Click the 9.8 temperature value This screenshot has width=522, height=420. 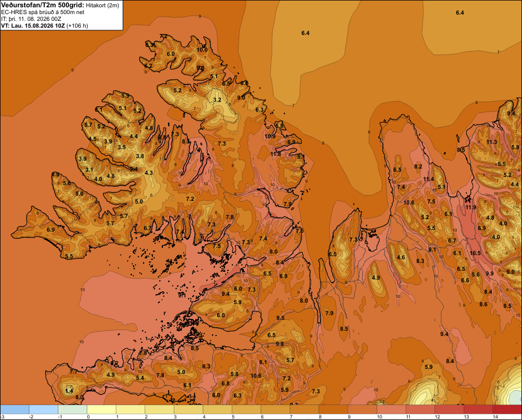(280, 344)
